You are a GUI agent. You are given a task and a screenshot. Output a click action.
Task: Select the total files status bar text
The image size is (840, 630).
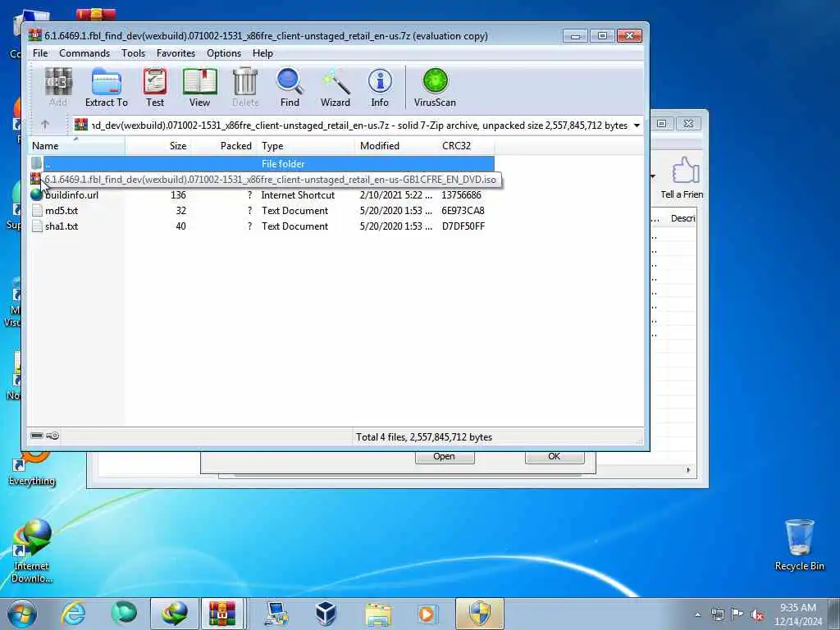pyautogui.click(x=424, y=437)
